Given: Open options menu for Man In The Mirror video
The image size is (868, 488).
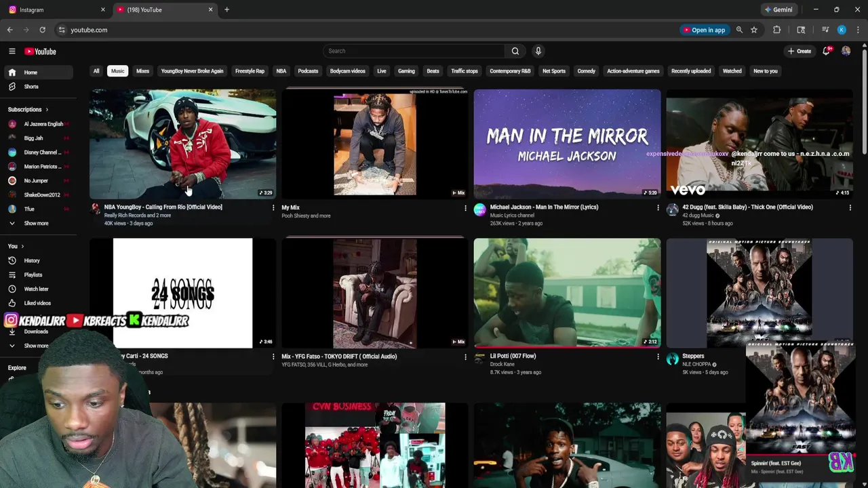Looking at the screenshot, I should (x=658, y=207).
